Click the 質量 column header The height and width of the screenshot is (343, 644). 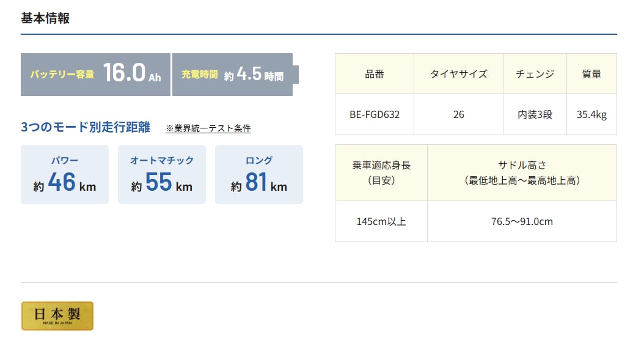[x=591, y=74]
